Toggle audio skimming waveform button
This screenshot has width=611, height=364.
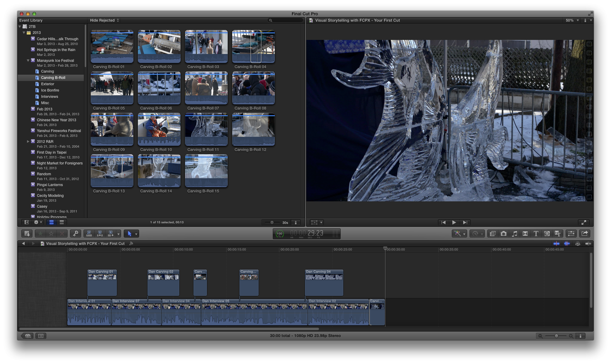(567, 244)
